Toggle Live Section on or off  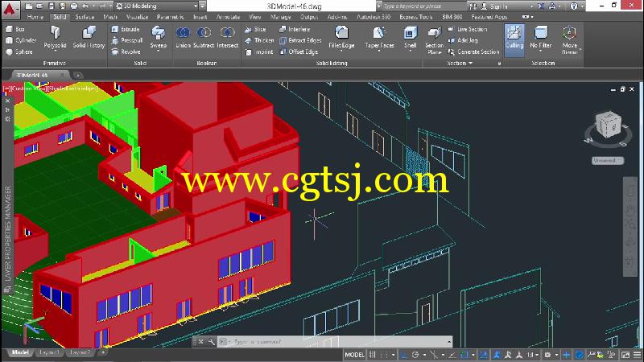(468, 29)
